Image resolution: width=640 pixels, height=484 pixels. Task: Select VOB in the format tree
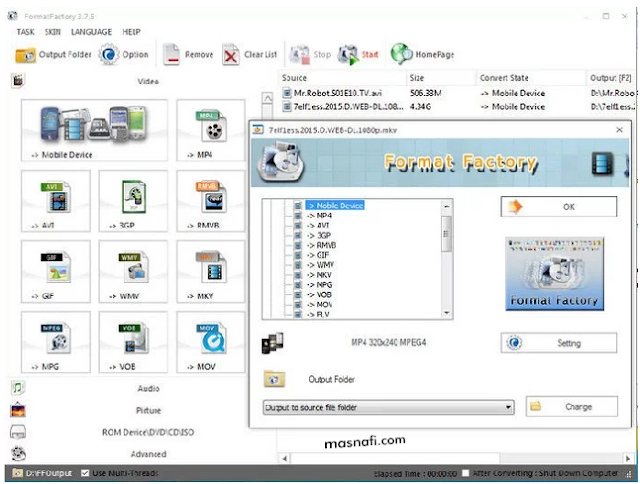[x=319, y=295]
